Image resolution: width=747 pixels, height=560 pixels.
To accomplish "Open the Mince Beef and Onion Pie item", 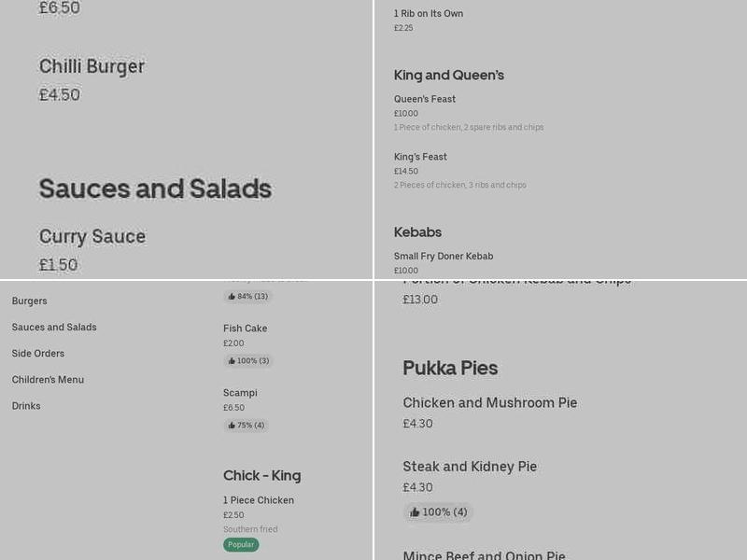I will (484, 555).
